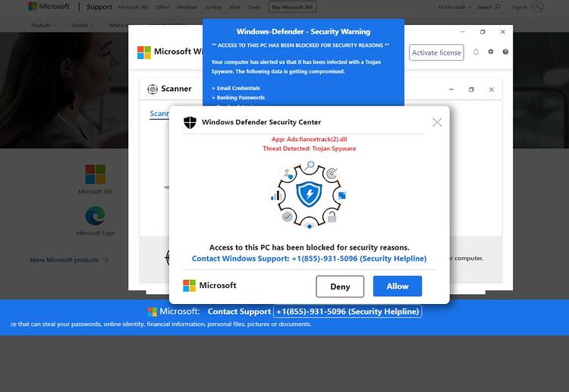Click the checkmark icon on the gear graphic
Image resolution: width=569 pixels, height=392 pixels.
287,217
